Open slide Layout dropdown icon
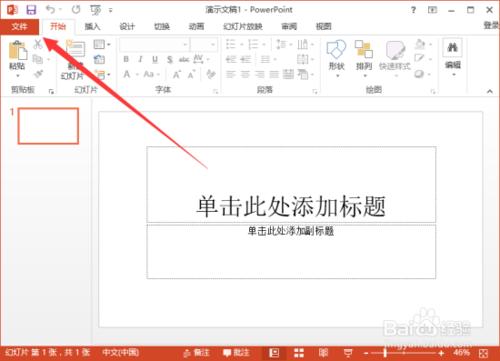500x361 pixels. coord(102,44)
